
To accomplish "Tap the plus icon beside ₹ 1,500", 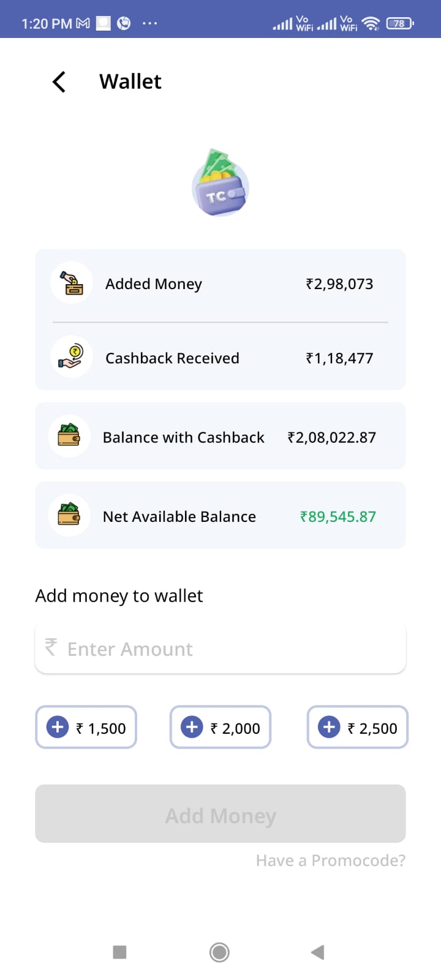I will point(58,727).
